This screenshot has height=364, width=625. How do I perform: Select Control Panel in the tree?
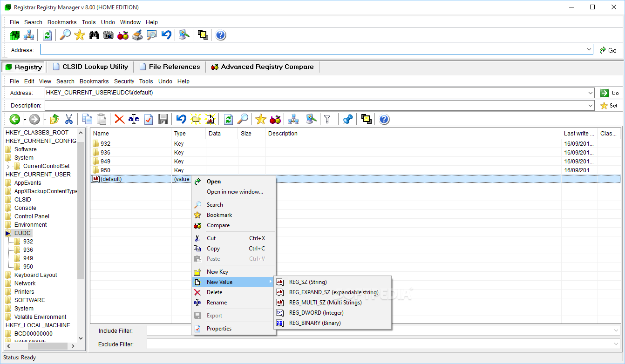point(32,216)
